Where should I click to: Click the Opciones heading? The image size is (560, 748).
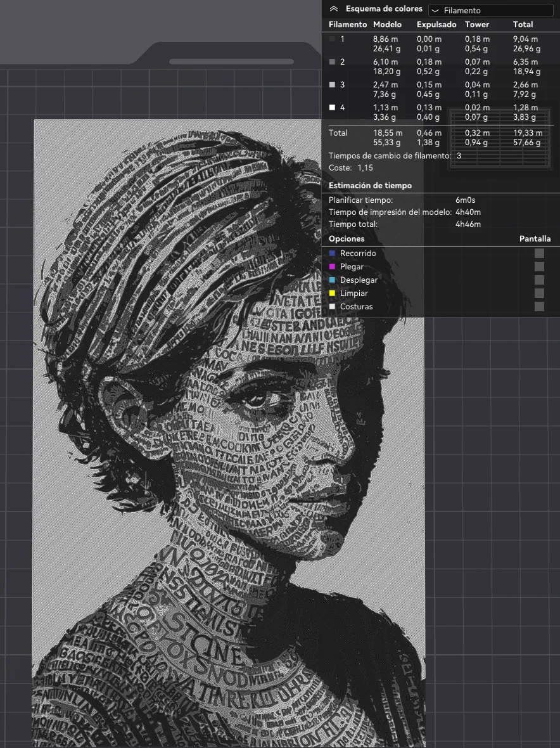(x=347, y=239)
